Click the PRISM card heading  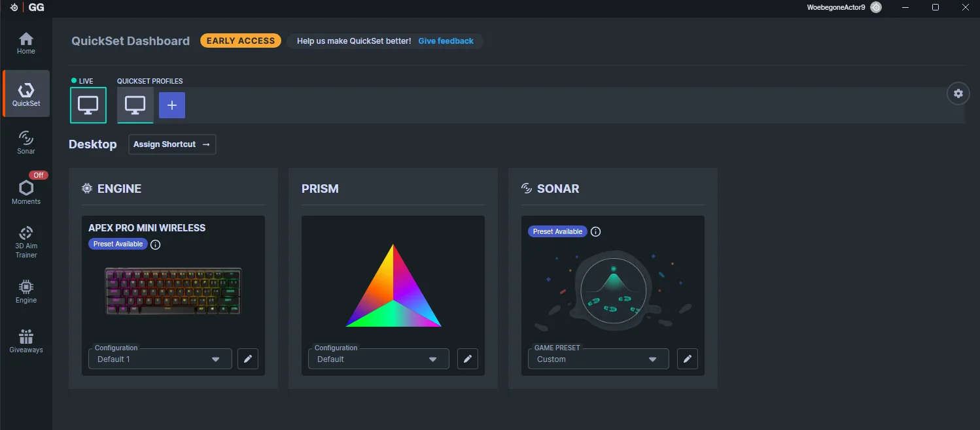[320, 189]
